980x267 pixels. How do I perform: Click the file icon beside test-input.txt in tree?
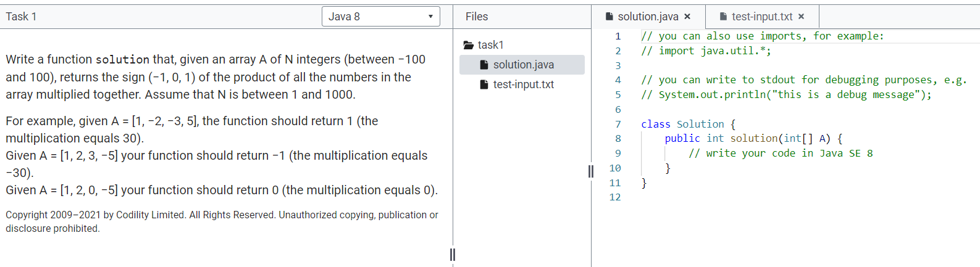click(x=484, y=84)
